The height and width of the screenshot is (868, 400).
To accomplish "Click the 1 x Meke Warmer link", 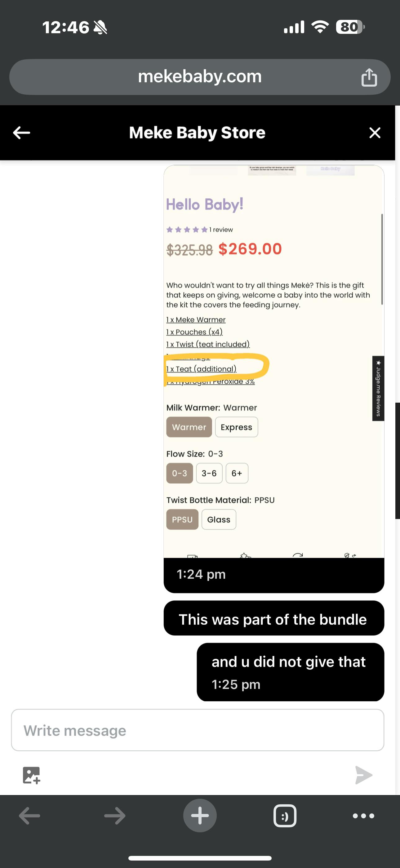I will [x=196, y=319].
